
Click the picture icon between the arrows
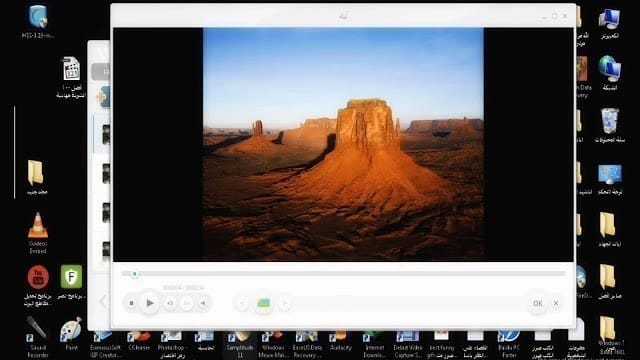click(x=263, y=303)
